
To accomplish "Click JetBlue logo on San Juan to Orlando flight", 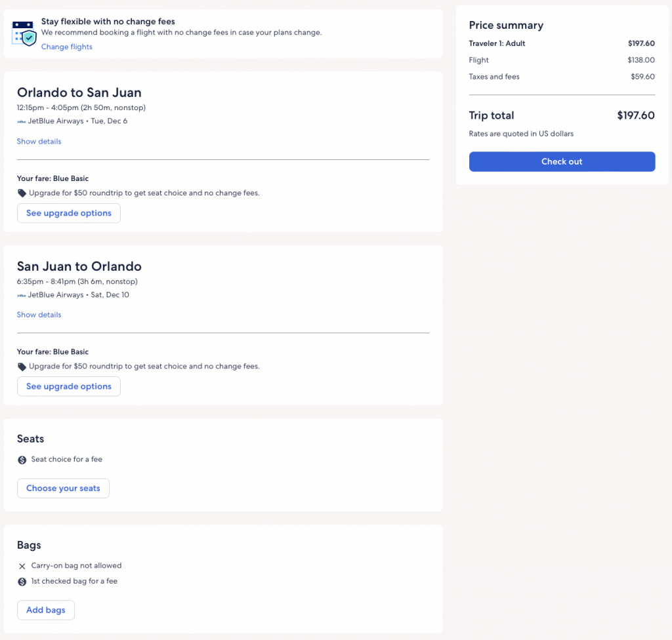I will (22, 295).
